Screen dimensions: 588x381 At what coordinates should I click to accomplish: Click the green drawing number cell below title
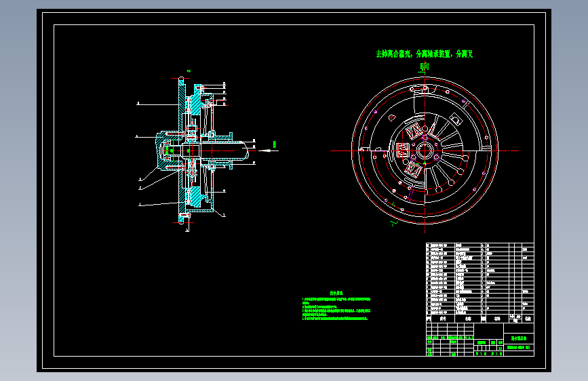[518, 348]
